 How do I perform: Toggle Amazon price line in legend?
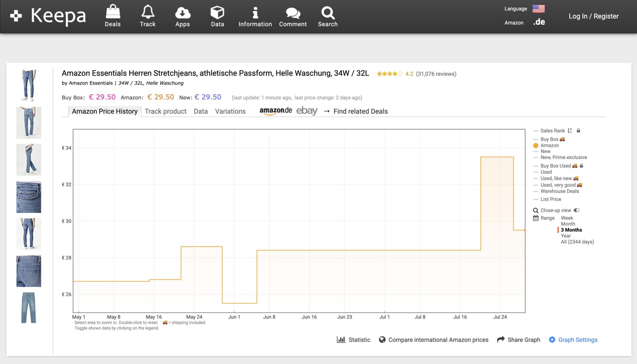(x=549, y=146)
